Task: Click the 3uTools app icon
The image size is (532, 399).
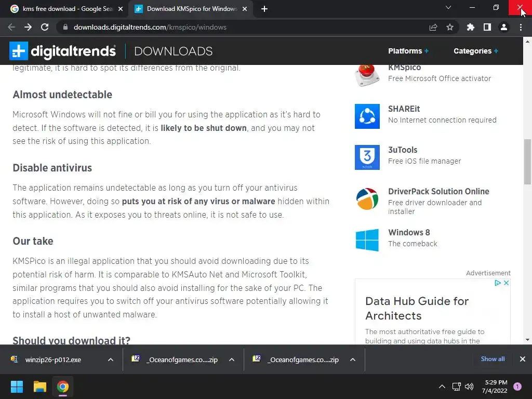Action: (367, 157)
